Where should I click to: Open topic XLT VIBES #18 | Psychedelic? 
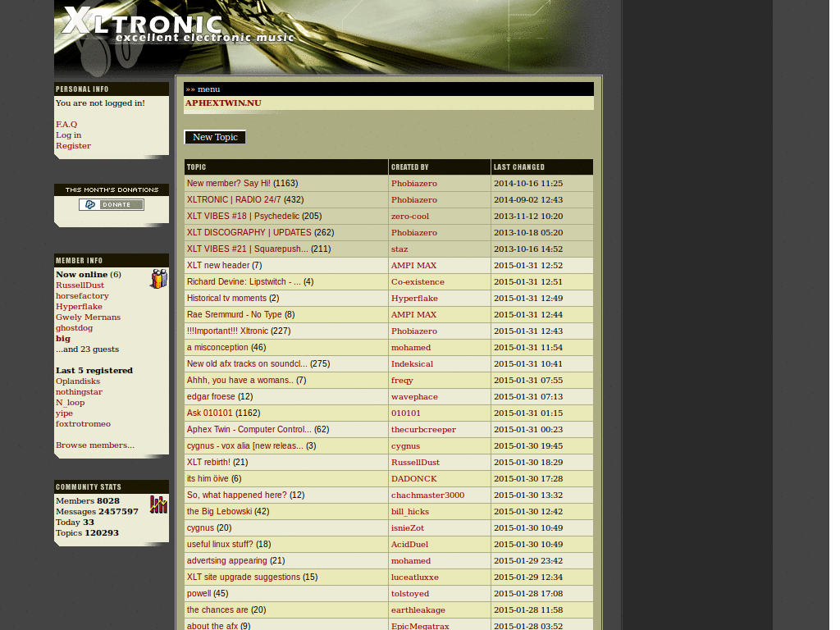(243, 216)
